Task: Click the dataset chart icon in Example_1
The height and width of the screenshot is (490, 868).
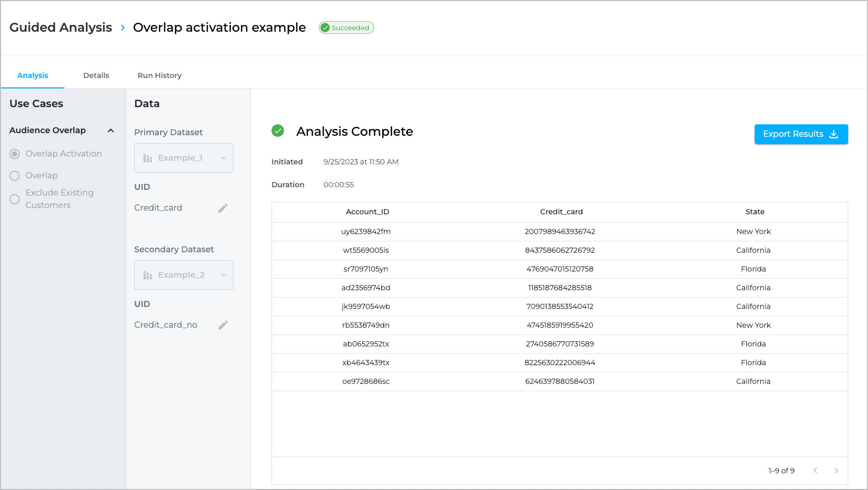Action: click(x=148, y=158)
